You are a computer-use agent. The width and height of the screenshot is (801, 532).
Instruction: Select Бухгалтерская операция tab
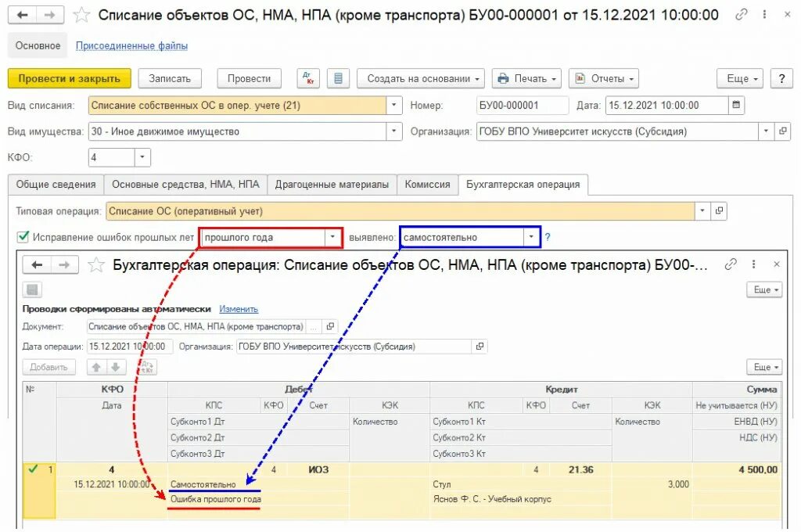523,185
